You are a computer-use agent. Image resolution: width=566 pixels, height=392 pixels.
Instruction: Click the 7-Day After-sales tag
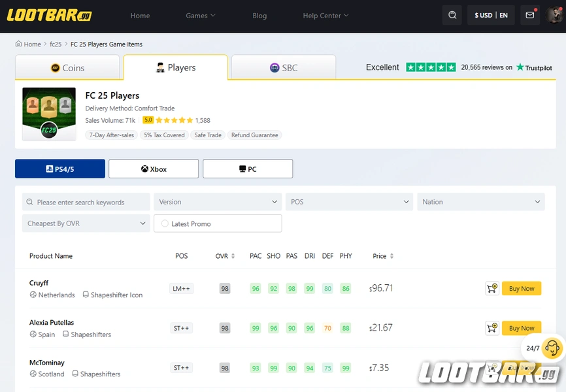(x=112, y=135)
